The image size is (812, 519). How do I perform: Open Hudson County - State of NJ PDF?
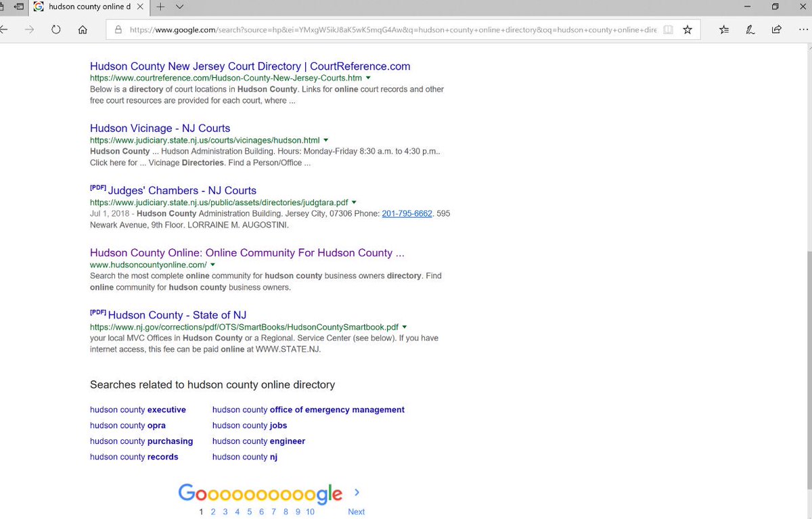pos(177,315)
